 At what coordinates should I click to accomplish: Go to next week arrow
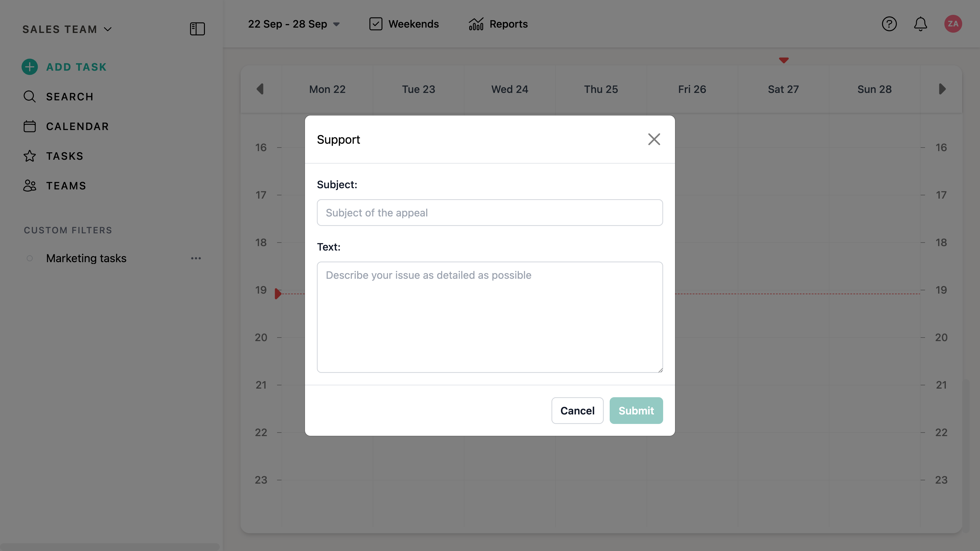(x=942, y=89)
